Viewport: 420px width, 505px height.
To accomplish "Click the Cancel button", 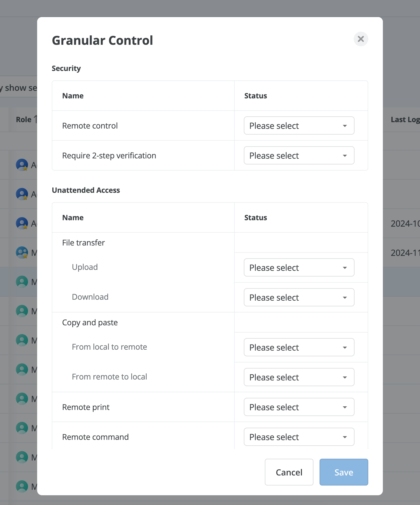I will 289,472.
